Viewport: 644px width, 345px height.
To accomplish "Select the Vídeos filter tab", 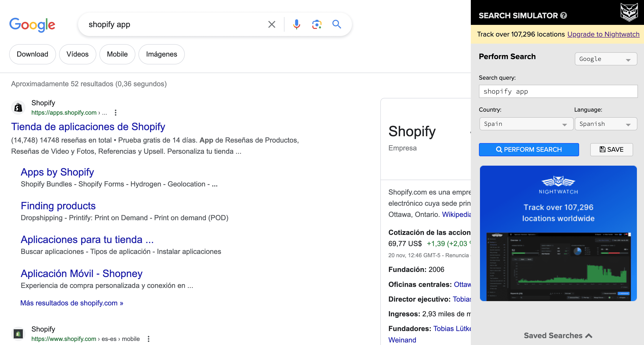I will (x=78, y=54).
